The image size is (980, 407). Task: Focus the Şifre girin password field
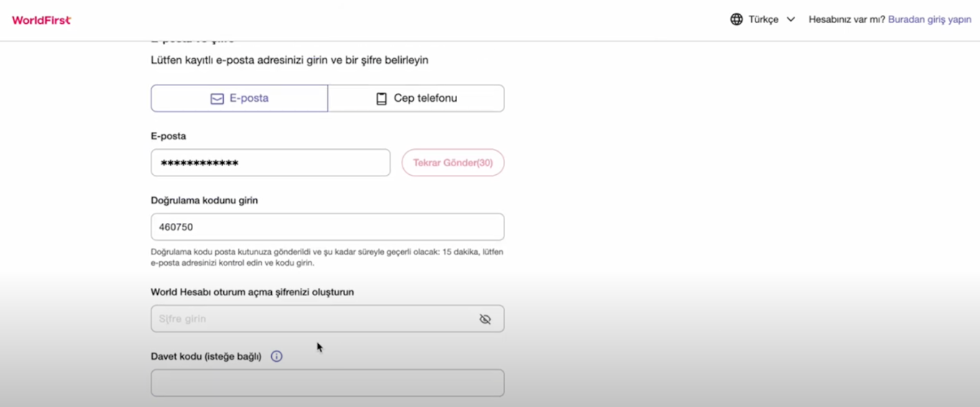click(313, 319)
